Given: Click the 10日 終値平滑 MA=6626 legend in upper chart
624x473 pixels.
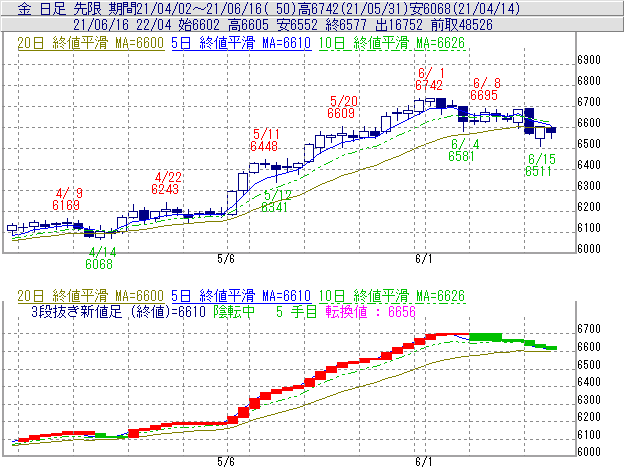Looking at the screenshot, I should [392, 43].
